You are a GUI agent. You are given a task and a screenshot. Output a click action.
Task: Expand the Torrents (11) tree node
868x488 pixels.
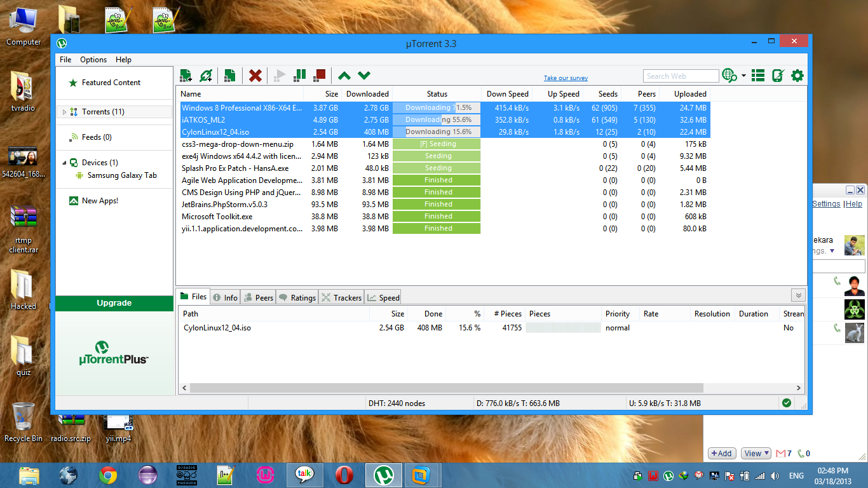pyautogui.click(x=64, y=112)
